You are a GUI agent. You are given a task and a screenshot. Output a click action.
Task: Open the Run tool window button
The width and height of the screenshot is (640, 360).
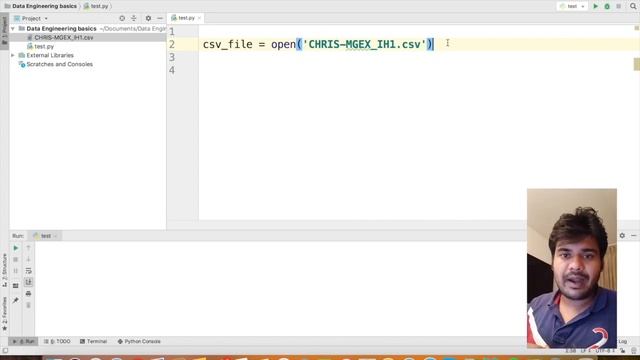tap(23, 341)
